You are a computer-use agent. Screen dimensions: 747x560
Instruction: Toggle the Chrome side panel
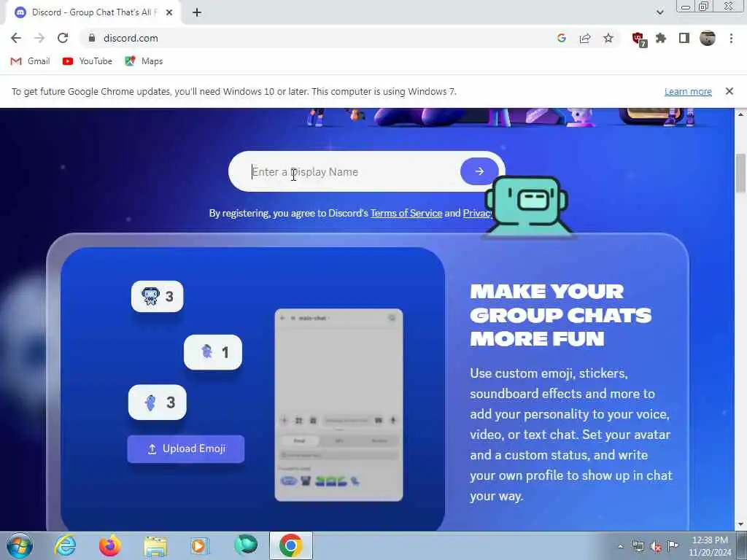click(x=684, y=38)
